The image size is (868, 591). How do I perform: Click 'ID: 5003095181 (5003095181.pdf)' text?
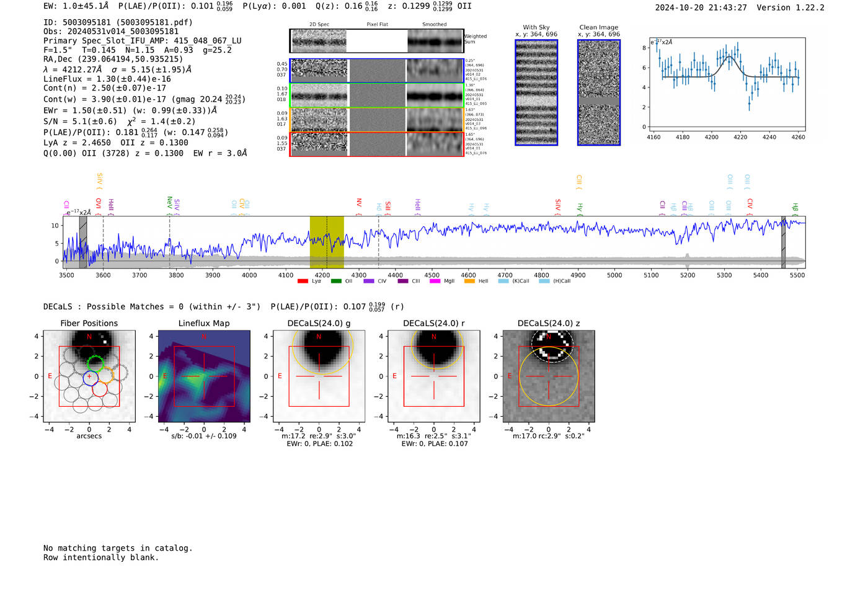tap(118, 22)
